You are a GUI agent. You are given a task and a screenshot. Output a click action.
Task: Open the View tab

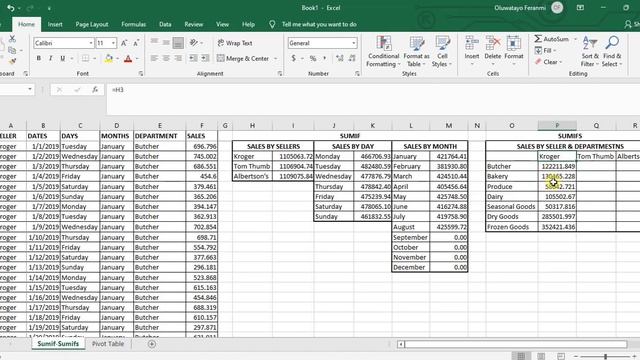pos(222,24)
